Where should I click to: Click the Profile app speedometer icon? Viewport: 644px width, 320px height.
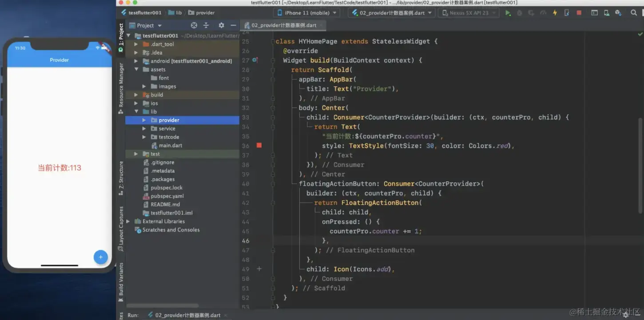pos(543,13)
